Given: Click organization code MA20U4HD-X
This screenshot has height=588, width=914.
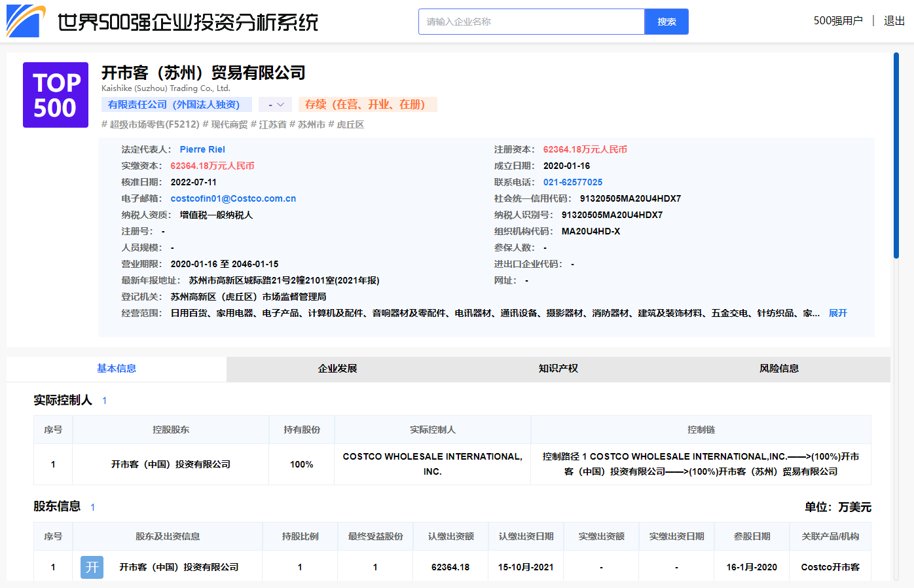Looking at the screenshot, I should pos(591,231).
